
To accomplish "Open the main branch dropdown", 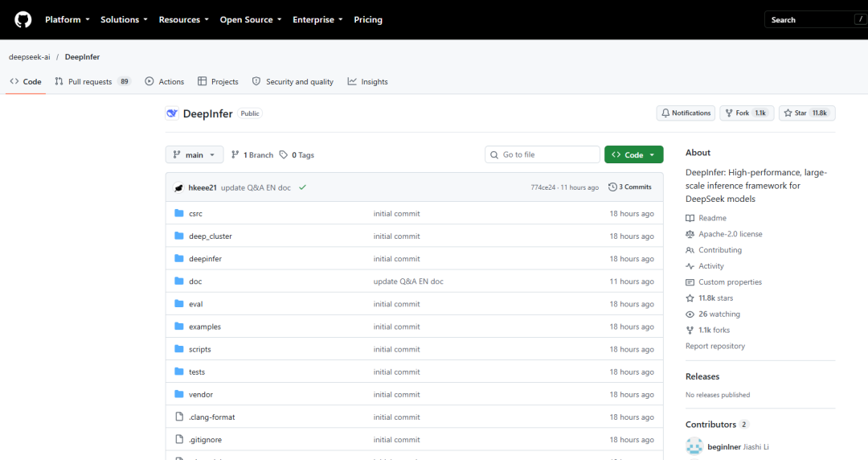I will point(194,154).
